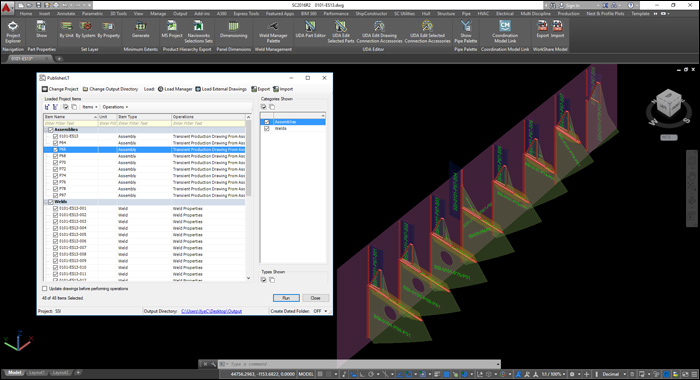Uncheck the P64 assembly checkbox
700x380 pixels.
pos(55,143)
